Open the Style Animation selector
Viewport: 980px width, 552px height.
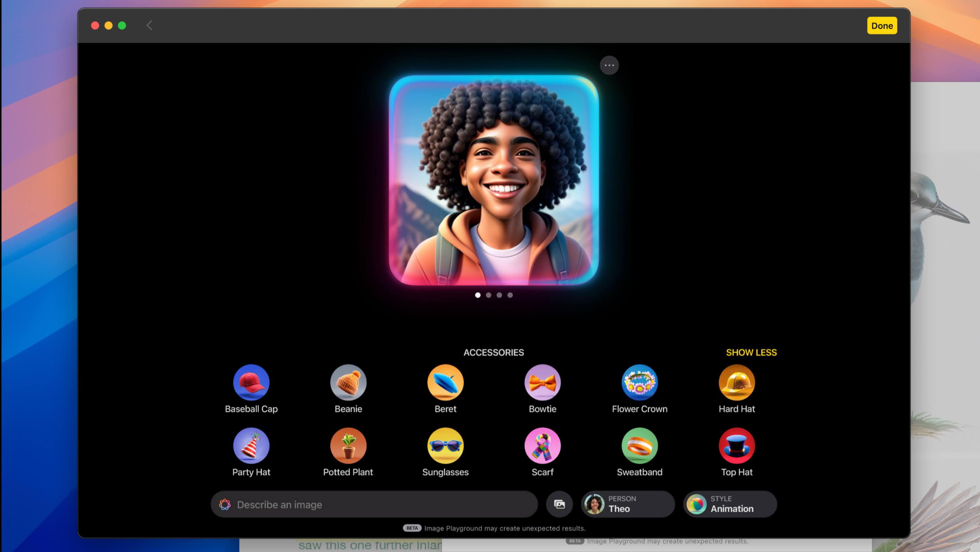coord(730,504)
